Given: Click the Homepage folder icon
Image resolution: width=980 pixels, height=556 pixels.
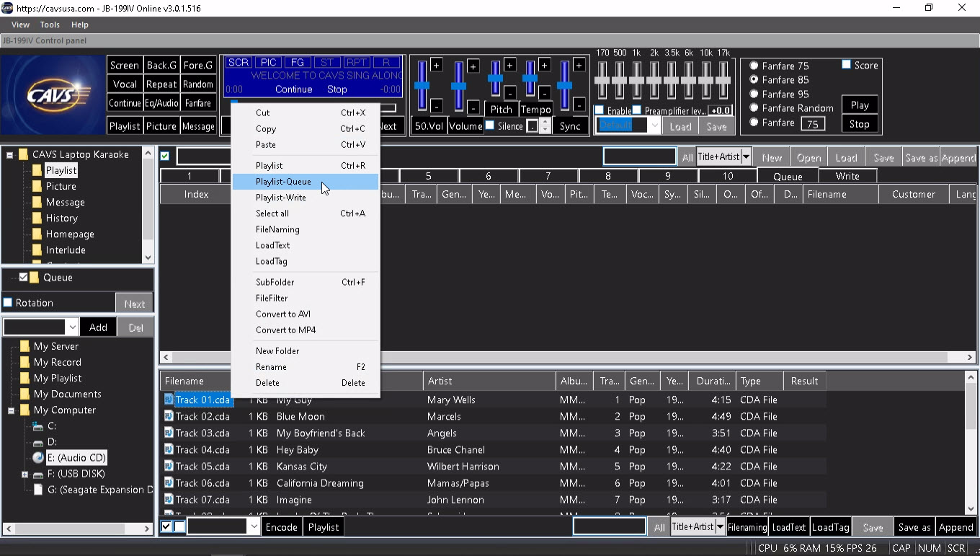Looking at the screenshot, I should click(x=37, y=234).
